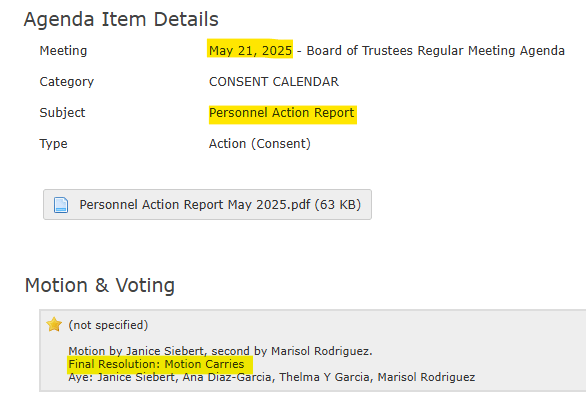Click the Action (Consent) type value
Screen dimensions: 586x403
pos(260,144)
